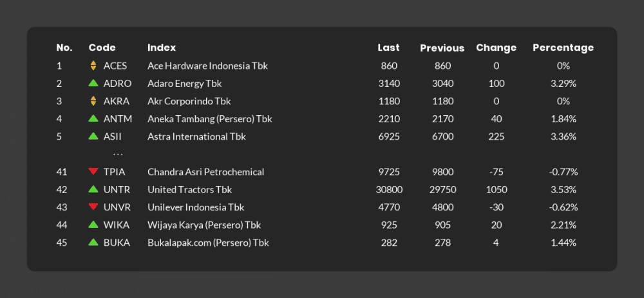This screenshot has width=644, height=298.
Task: Click the unchanged indicator icon beside ACES
Action: [x=93, y=66]
